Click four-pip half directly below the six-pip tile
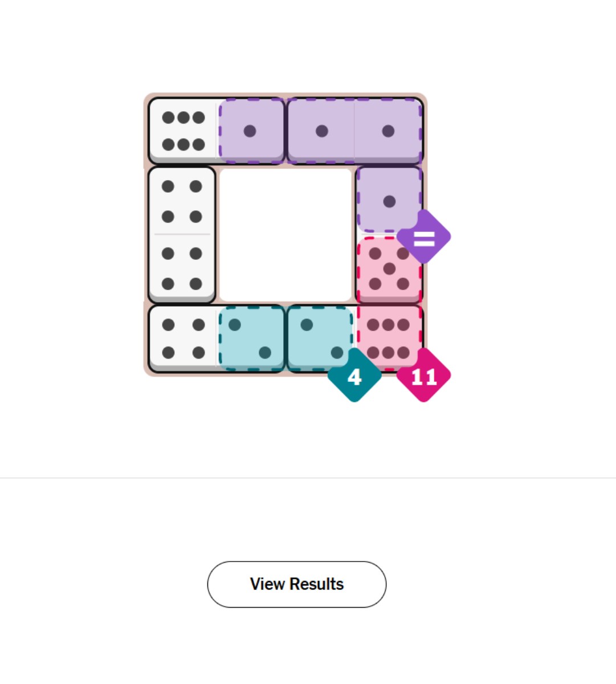616x684 pixels. pos(182,201)
